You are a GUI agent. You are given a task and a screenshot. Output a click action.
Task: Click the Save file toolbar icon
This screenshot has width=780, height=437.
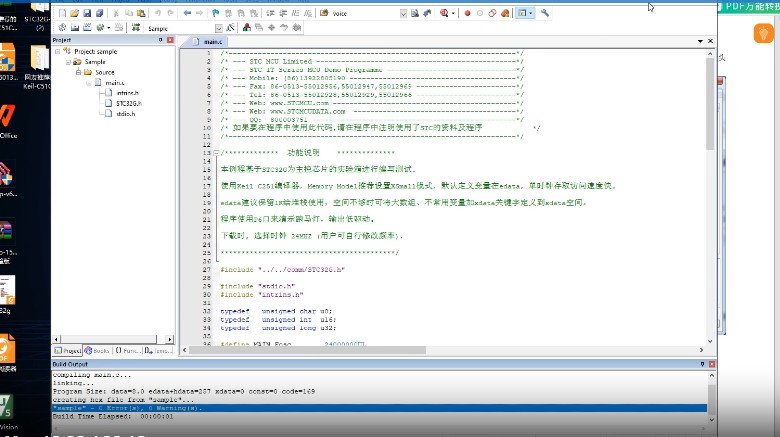click(85, 13)
